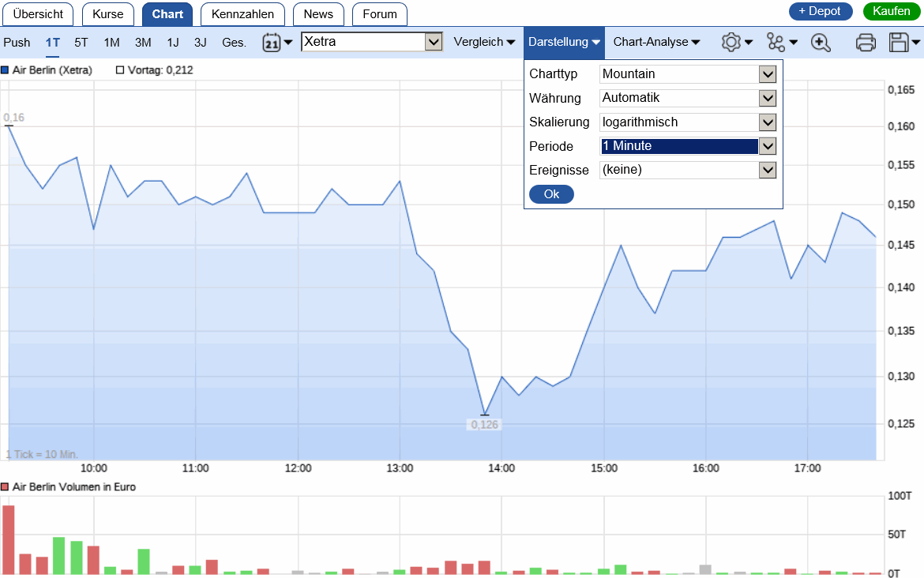Open the Periode 1 Minute dropdown
Image resolution: width=924 pixels, height=578 pixels.
point(767,146)
